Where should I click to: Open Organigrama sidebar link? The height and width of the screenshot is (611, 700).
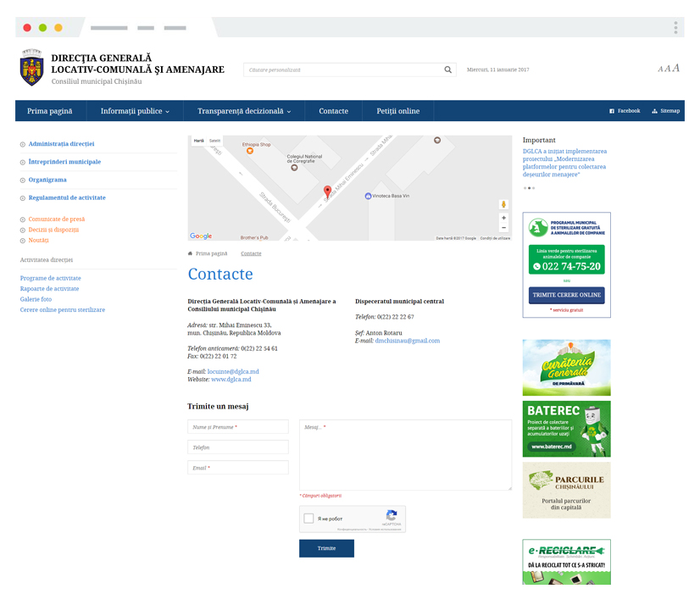click(x=47, y=180)
